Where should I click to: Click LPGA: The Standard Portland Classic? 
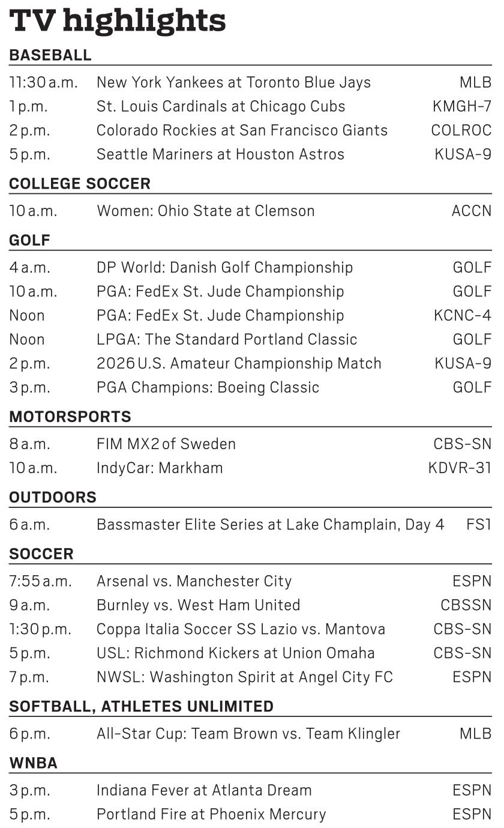[227, 339]
